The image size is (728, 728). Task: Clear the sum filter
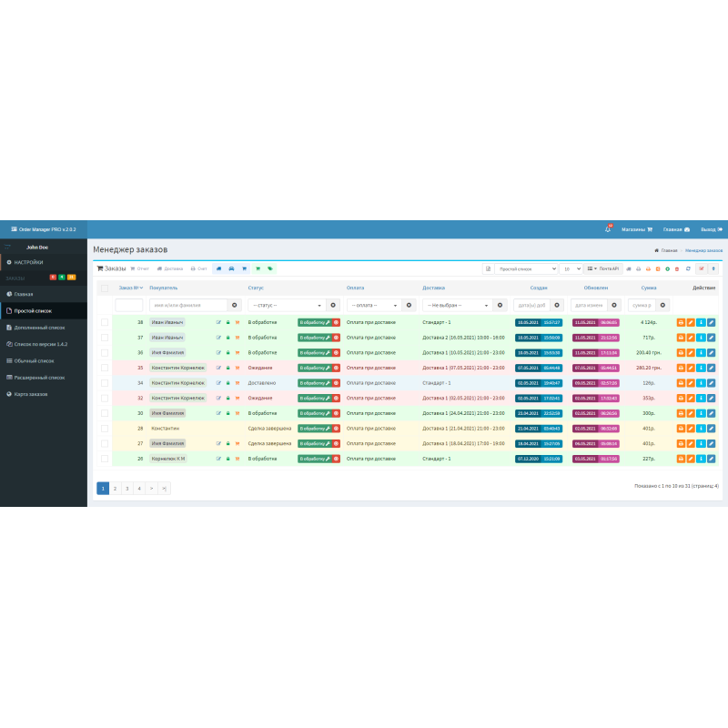click(x=663, y=305)
